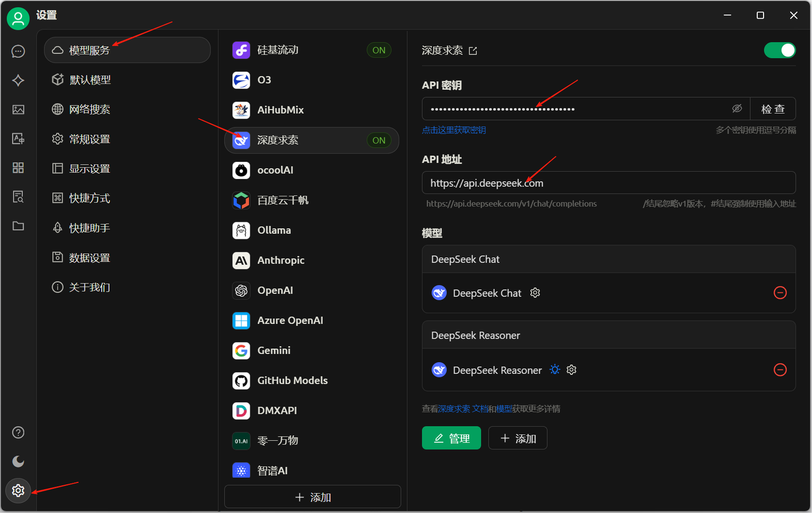
Task: Open the image painting sidebar icon
Action: (18, 109)
